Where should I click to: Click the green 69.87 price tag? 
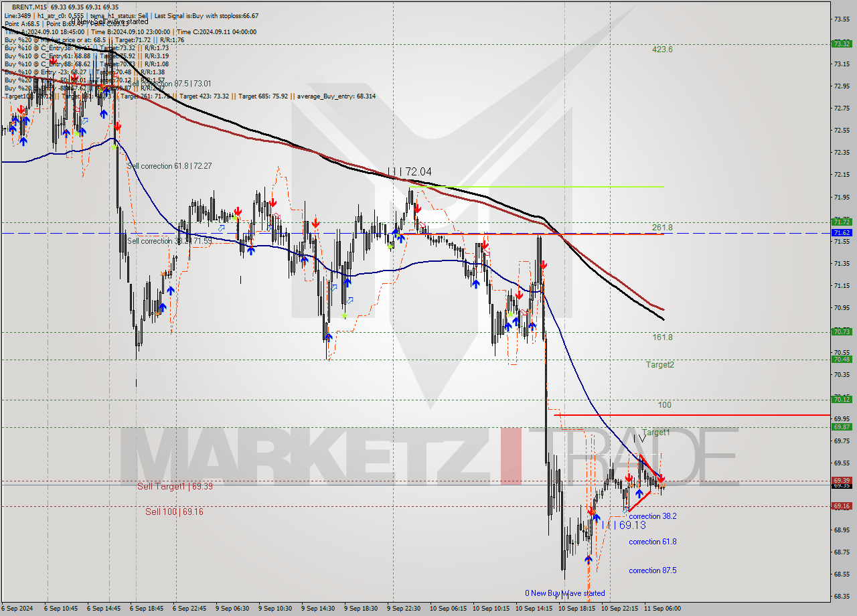[x=841, y=427]
